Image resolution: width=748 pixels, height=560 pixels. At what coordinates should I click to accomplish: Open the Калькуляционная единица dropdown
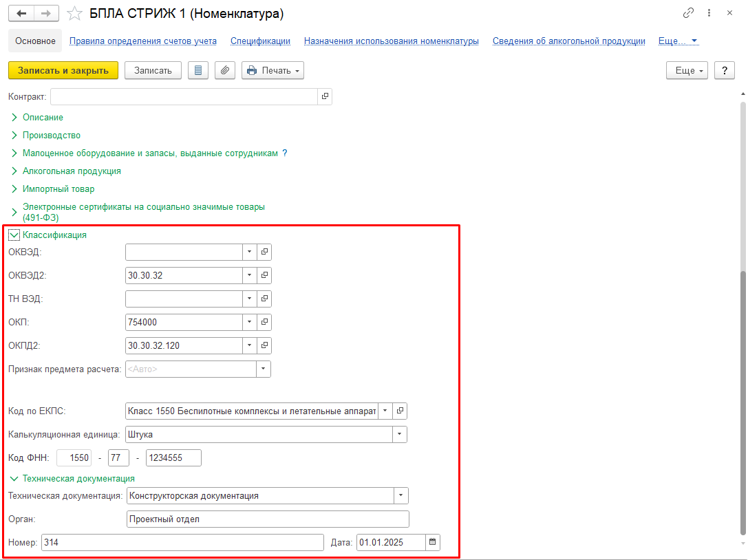click(x=400, y=435)
